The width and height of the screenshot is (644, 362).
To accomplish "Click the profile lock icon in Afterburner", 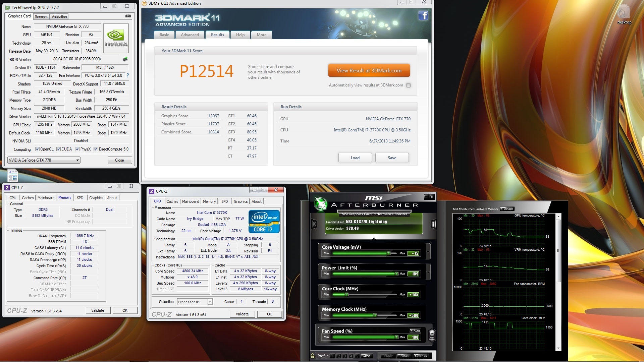I will (313, 356).
